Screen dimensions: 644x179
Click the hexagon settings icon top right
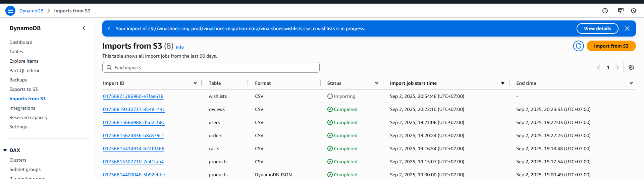(633, 11)
